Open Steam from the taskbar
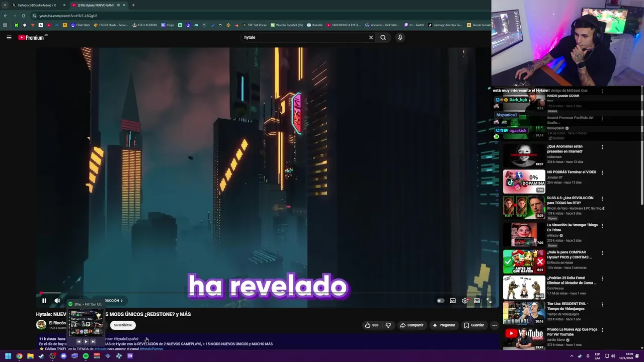The width and height of the screenshot is (644, 362). point(41,356)
